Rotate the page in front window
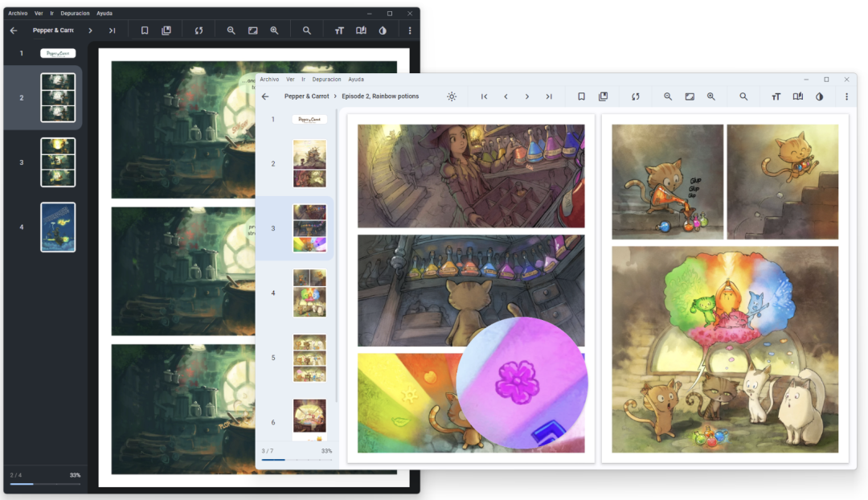Image resolution: width=868 pixels, height=500 pixels. (x=636, y=96)
